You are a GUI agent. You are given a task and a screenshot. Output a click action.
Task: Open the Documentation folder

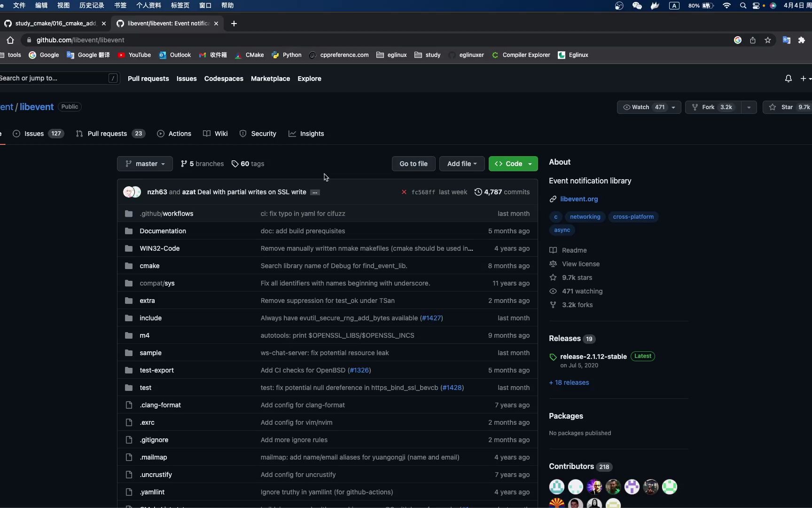pos(163,231)
